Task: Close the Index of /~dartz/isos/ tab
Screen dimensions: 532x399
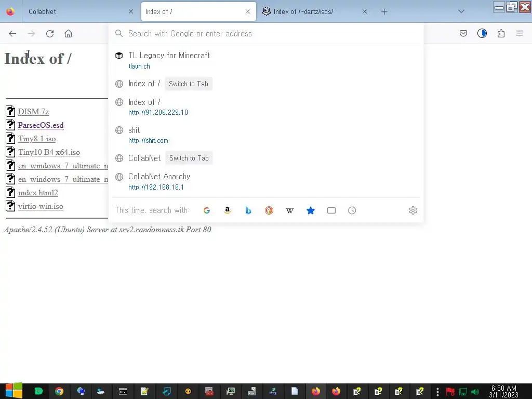Action: [365, 11]
